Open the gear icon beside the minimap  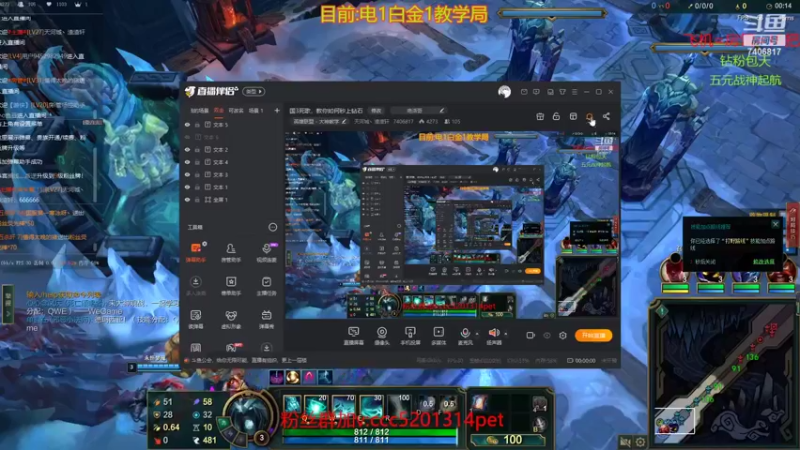640,442
